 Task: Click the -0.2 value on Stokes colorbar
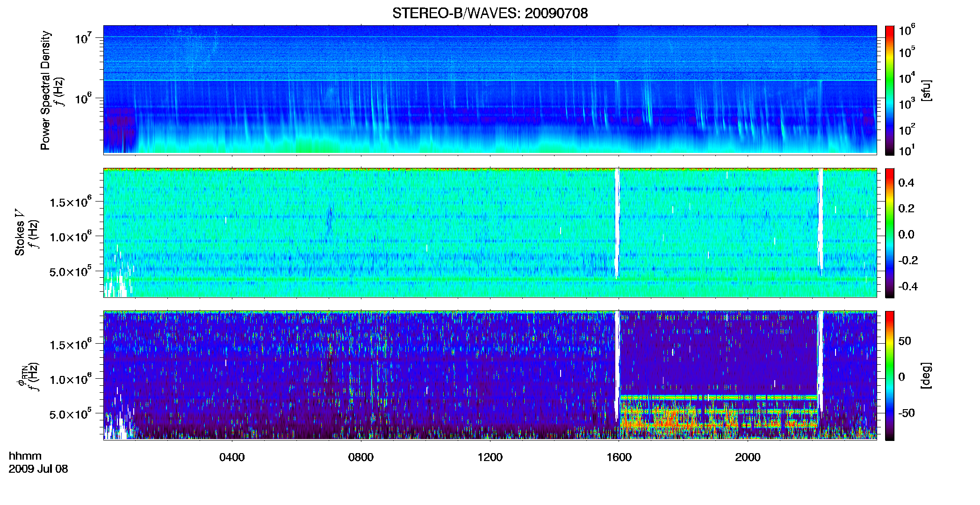click(908, 260)
